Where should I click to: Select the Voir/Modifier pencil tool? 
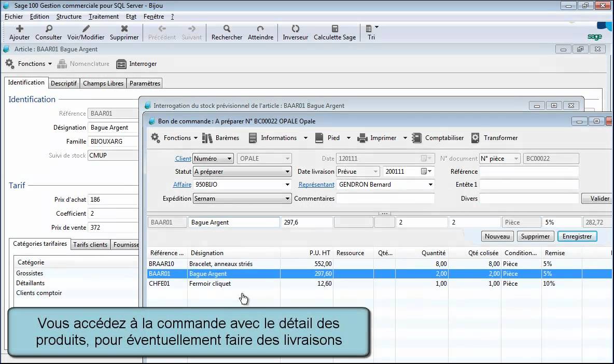[x=86, y=29]
